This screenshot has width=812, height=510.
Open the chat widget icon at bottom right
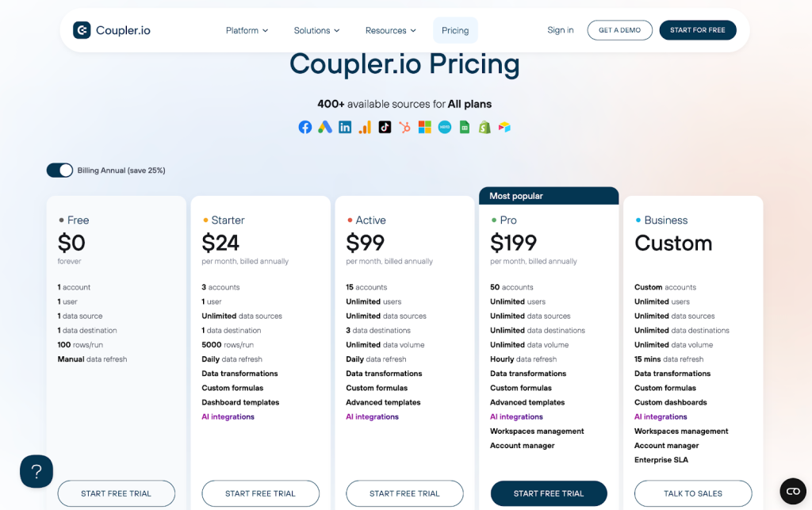[x=793, y=491]
